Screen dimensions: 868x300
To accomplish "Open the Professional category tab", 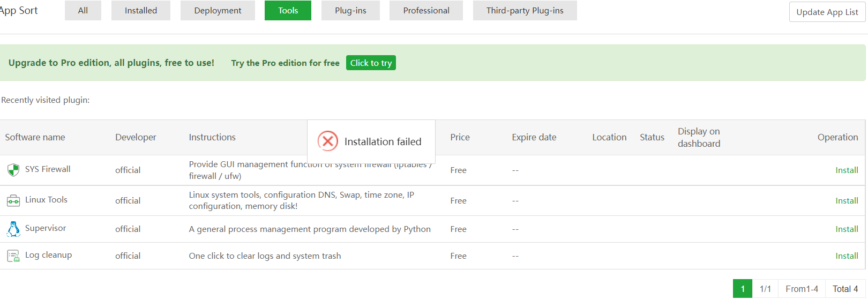I will 426,11.
